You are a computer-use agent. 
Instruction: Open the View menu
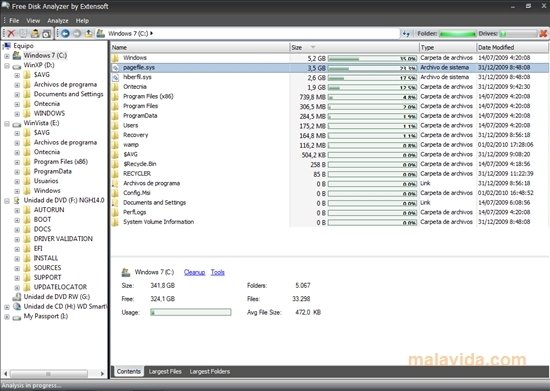33,21
